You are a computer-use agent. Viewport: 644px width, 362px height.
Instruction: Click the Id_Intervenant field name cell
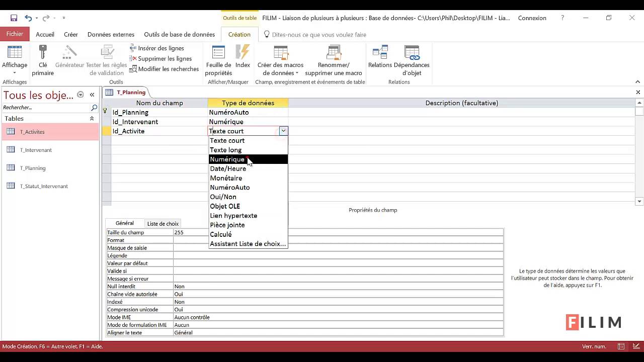click(159, 122)
